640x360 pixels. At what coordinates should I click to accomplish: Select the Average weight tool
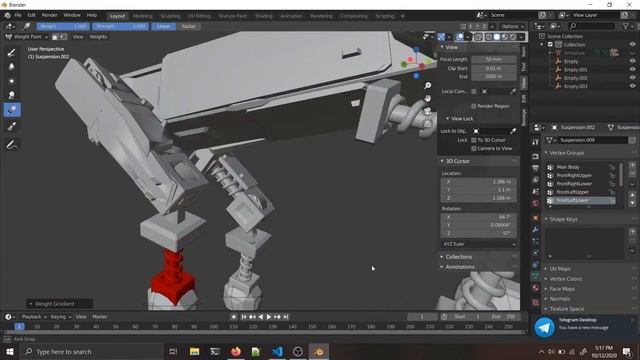11,81
